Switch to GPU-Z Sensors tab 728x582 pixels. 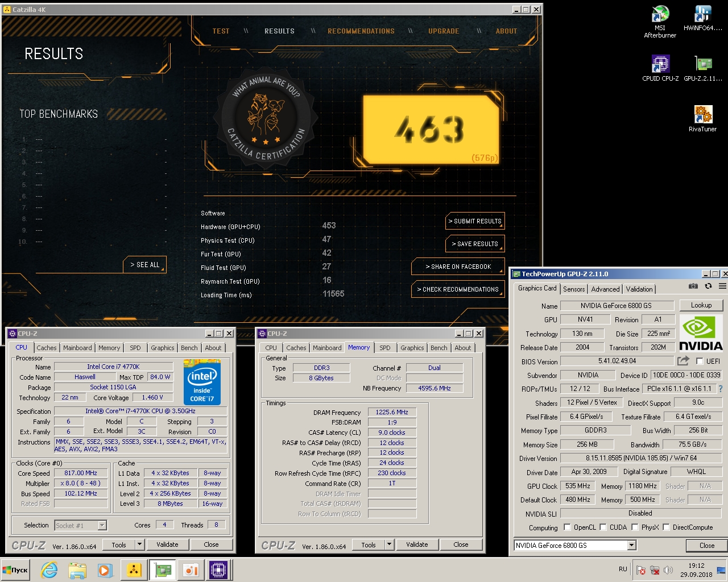tap(574, 289)
